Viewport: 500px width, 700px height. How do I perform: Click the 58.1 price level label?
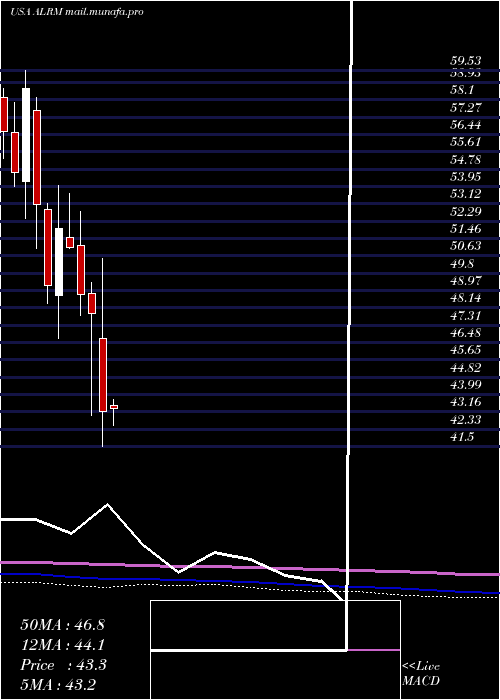(x=462, y=90)
